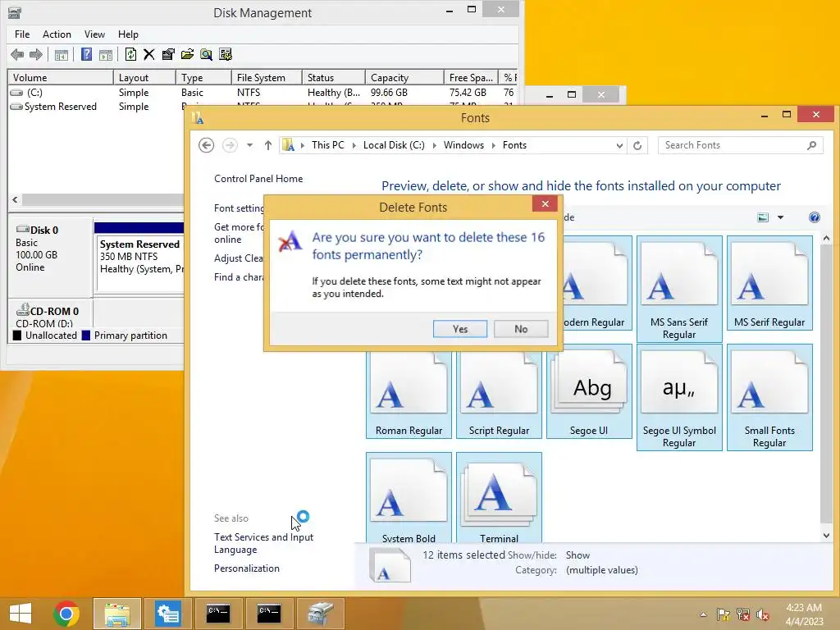Click Local Disk (C:) in the breadcrumb
Viewport: 840px width, 630px height.
point(394,145)
